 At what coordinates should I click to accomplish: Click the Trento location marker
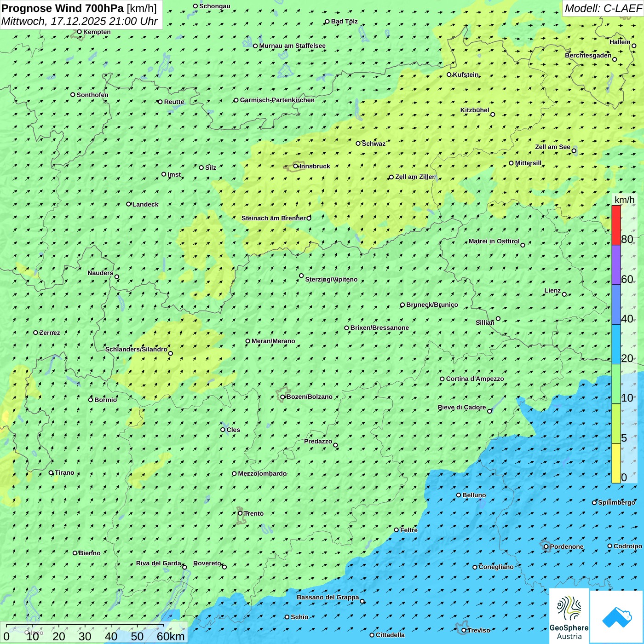(x=240, y=513)
